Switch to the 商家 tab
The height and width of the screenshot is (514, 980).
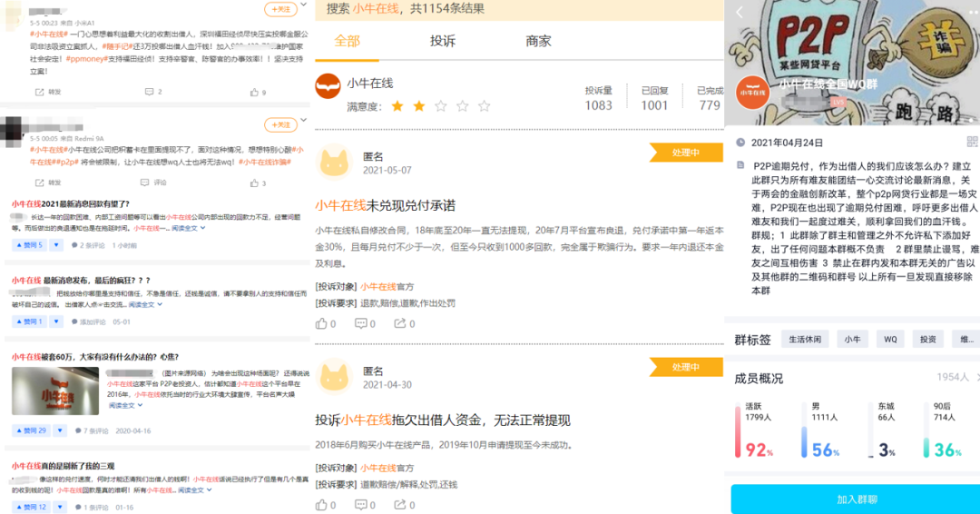click(538, 42)
